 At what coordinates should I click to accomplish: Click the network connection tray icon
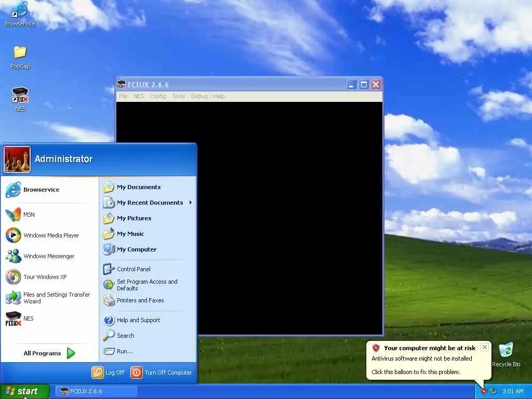coord(494,391)
